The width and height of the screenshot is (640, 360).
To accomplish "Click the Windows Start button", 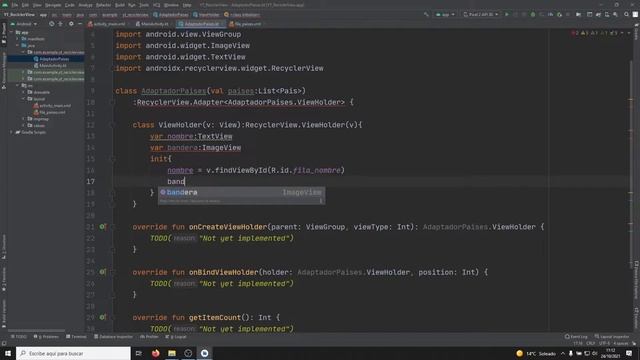I will click(x=8, y=353).
